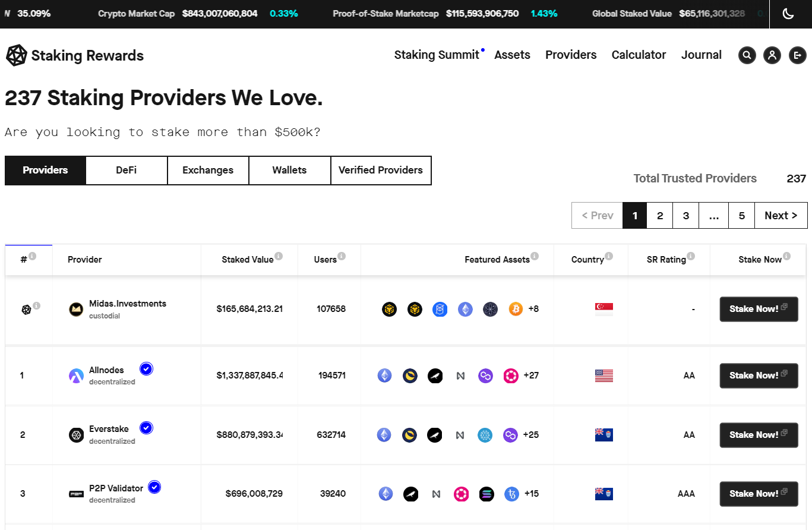Open the P2P Validator provider link
Screen dimensions: 812x530
pos(116,488)
